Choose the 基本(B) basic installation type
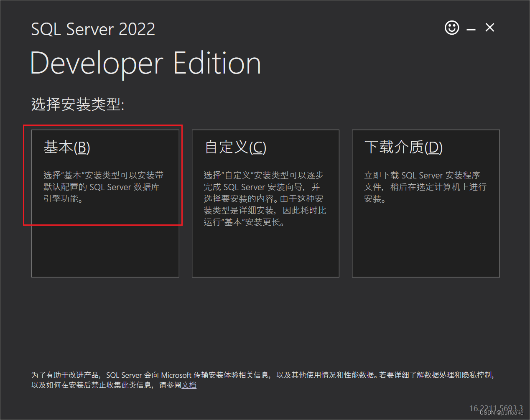Viewport: 530px width, 420px height. point(105,204)
